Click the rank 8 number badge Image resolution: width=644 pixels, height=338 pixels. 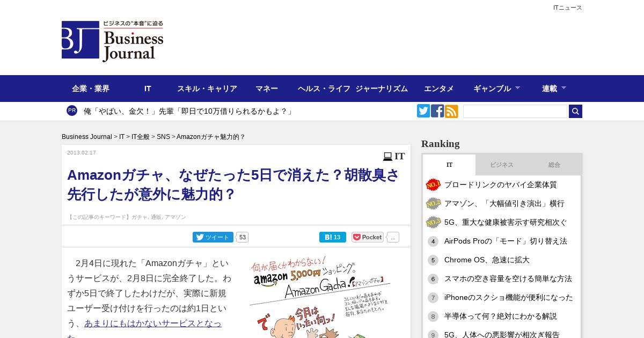[433, 317]
